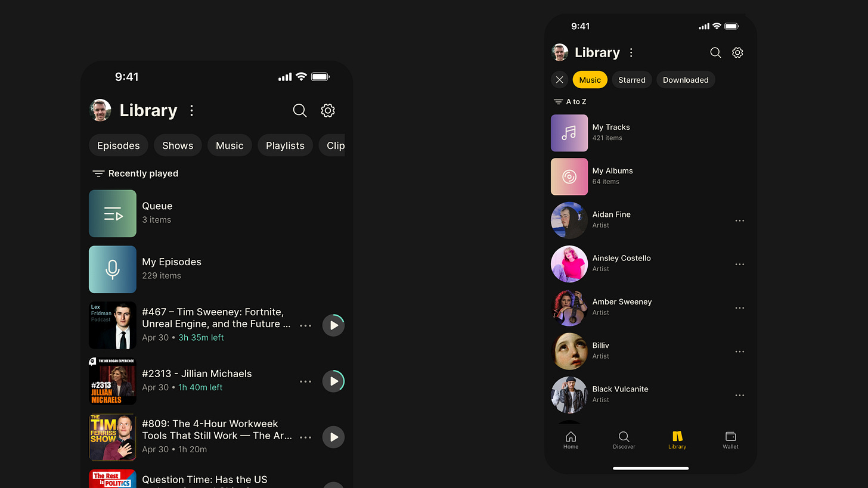Open the Lex Fridman Podcast cover thumbnail
The image size is (868, 488).
[x=113, y=325]
